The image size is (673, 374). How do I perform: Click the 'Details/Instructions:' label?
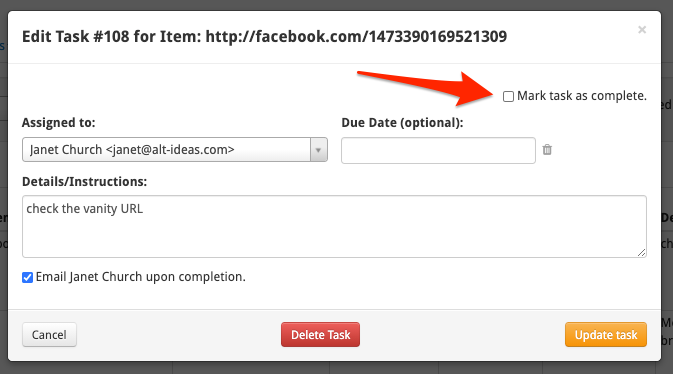click(x=85, y=182)
